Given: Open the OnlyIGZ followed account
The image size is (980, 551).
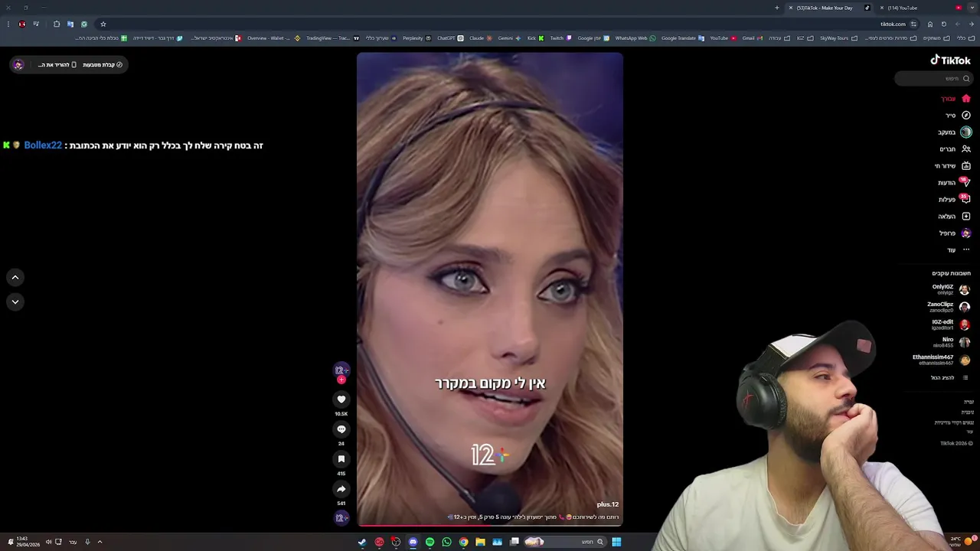Looking at the screenshot, I should pos(950,289).
